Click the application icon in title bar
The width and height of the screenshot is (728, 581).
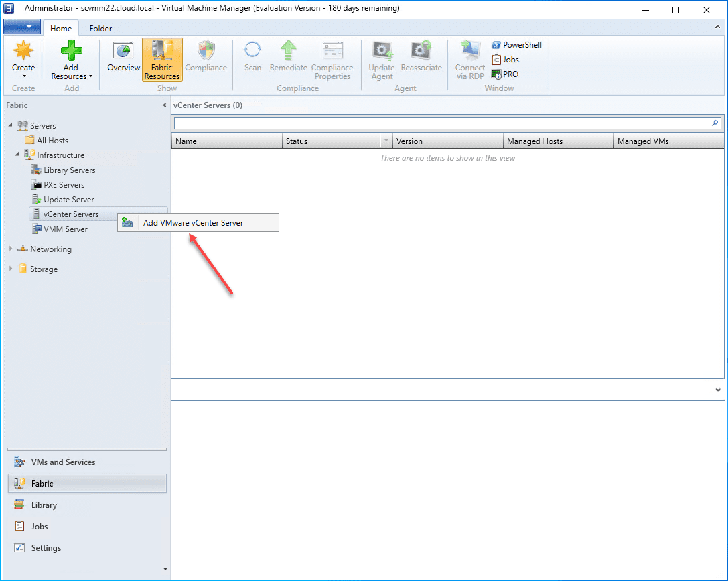[x=9, y=8]
